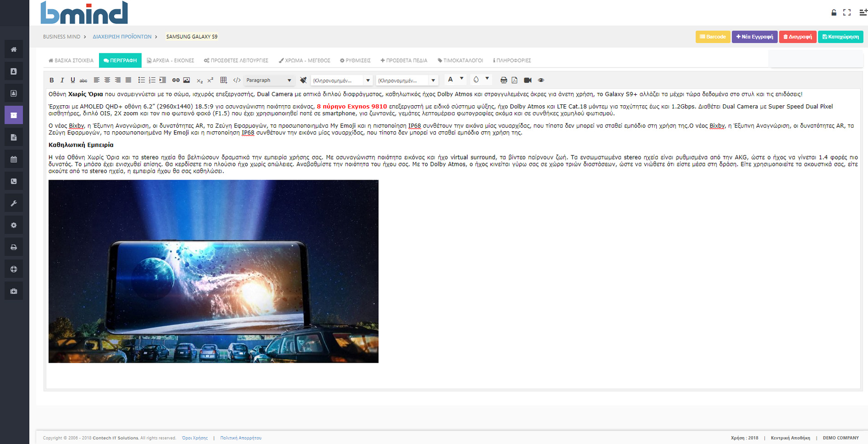Open home icon in sidebar
This screenshot has height=444, width=868.
click(x=14, y=49)
